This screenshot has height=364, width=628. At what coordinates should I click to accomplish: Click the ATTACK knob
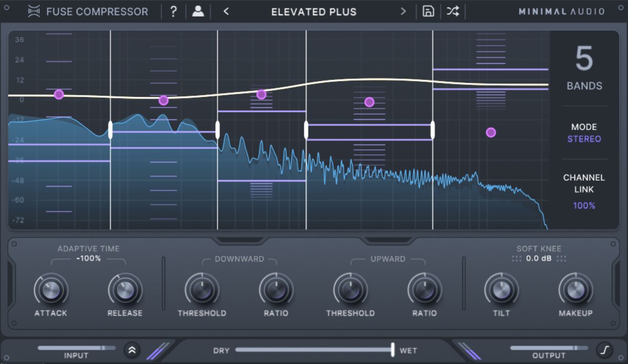click(51, 290)
